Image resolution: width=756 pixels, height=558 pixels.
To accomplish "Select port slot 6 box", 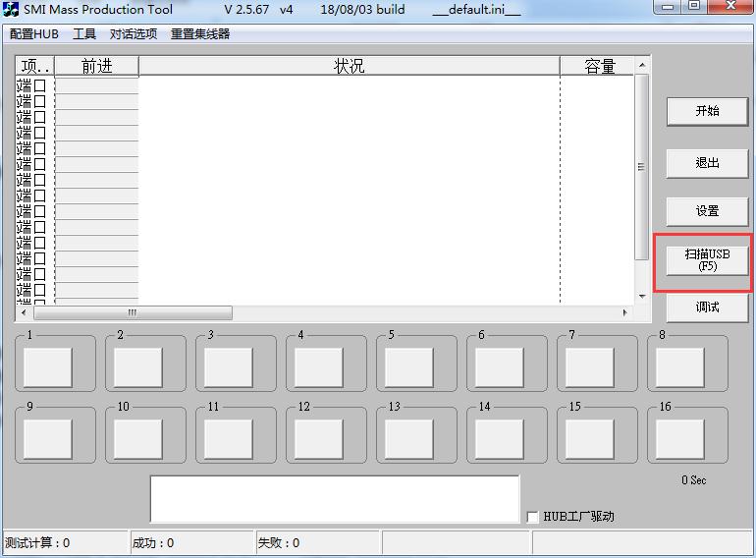I will click(x=500, y=367).
